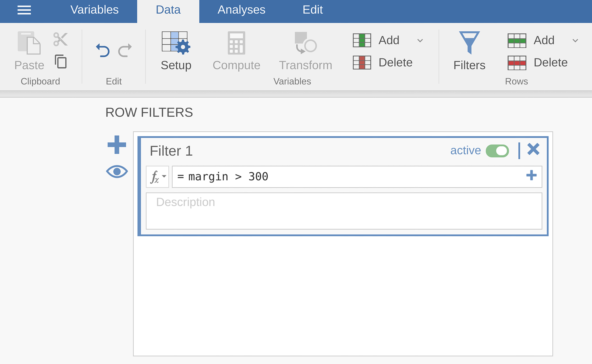
Task: Switch to the Variables tab
Action: pos(94,10)
